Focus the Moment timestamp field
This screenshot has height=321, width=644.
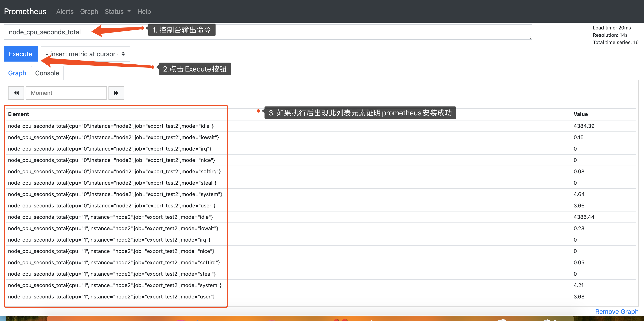tap(66, 93)
